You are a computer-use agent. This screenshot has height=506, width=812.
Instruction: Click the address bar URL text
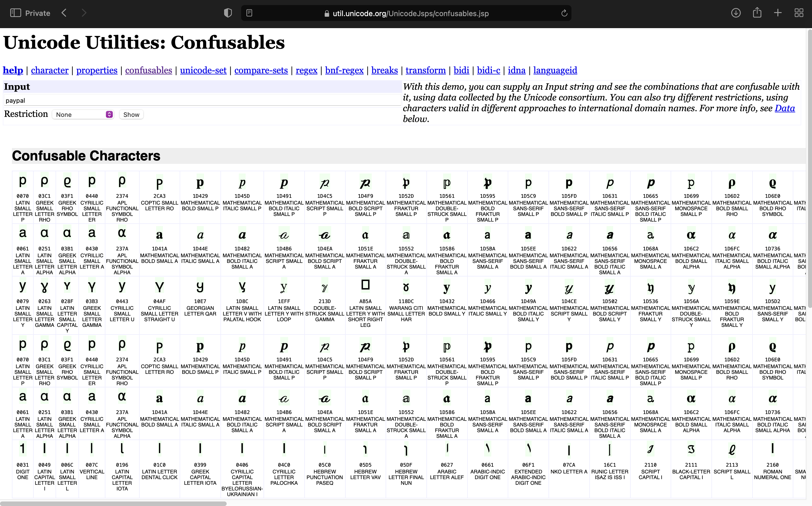click(x=410, y=13)
